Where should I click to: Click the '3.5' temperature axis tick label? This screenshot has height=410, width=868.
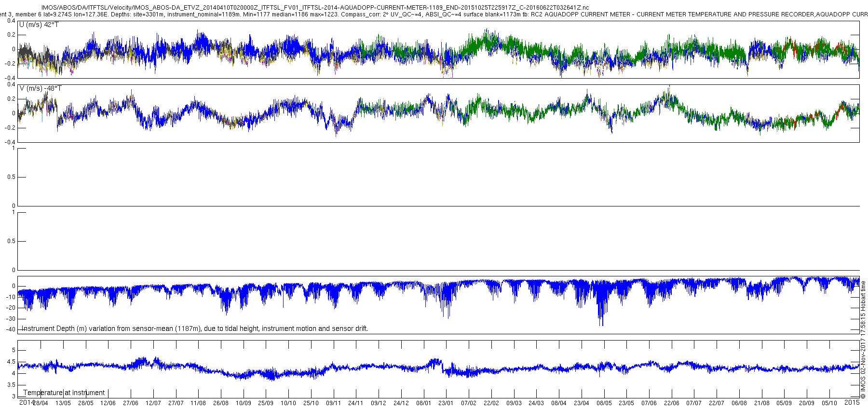(x=11, y=385)
